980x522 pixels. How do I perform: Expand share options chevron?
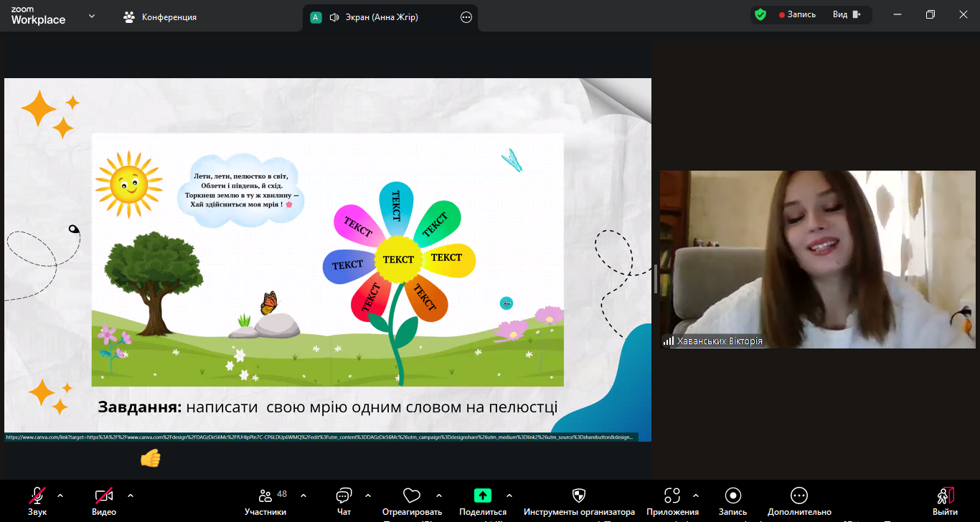point(509,495)
